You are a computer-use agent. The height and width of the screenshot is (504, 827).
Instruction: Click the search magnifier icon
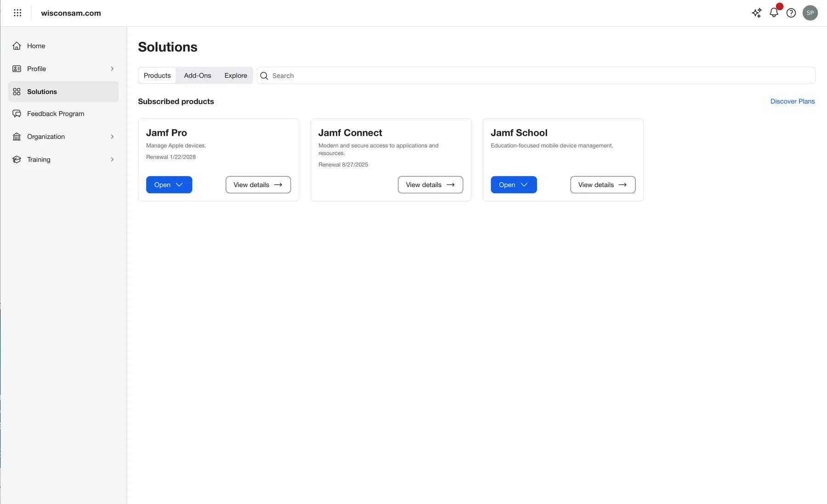coord(264,76)
